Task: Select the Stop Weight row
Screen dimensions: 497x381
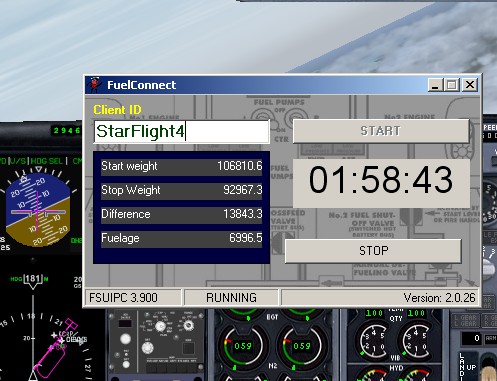Action: pyautogui.click(x=182, y=190)
